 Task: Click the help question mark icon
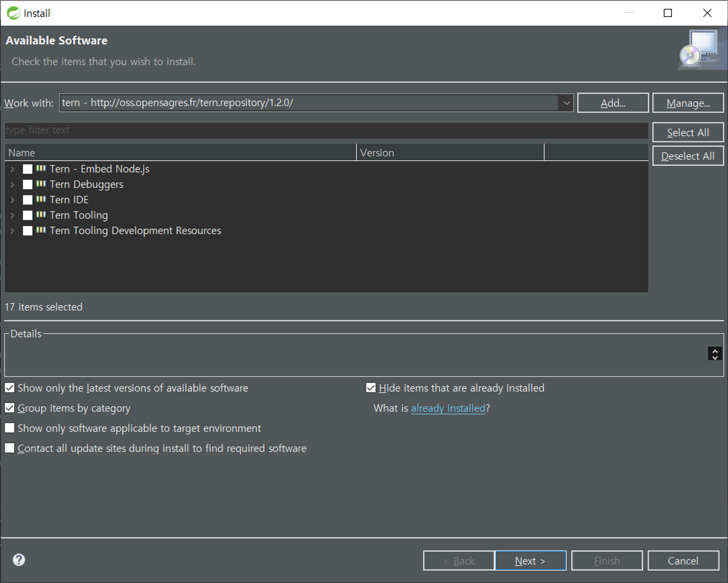click(19, 560)
